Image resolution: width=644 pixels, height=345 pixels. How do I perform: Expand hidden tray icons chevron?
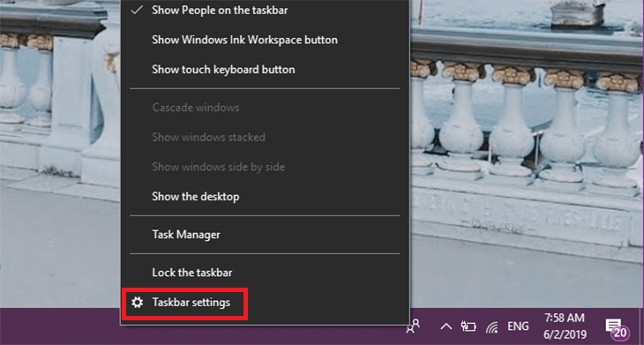tap(446, 326)
